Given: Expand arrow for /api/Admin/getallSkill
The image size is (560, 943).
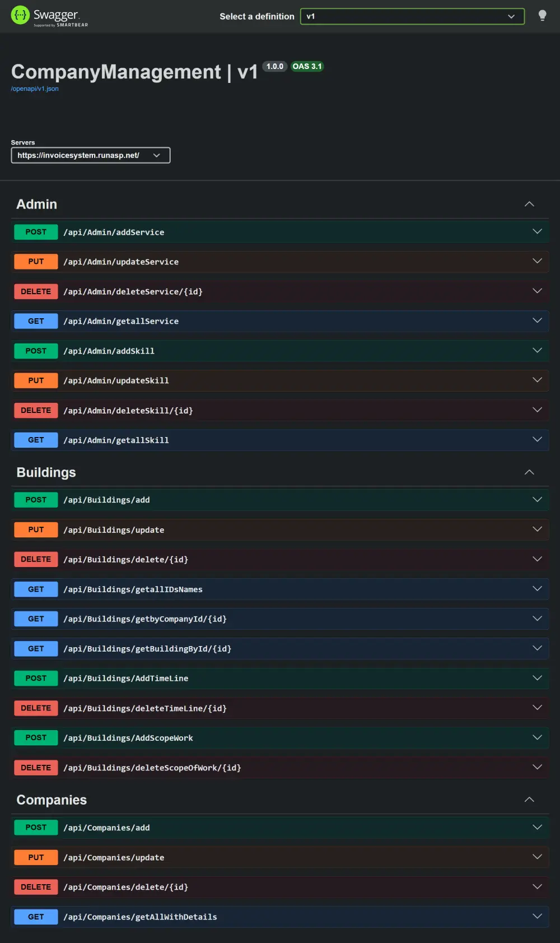Looking at the screenshot, I should (537, 439).
